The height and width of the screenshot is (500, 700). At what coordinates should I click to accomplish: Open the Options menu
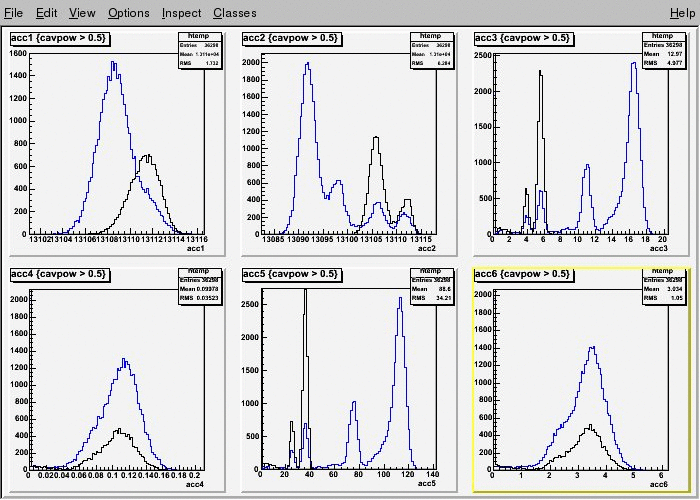tap(129, 13)
